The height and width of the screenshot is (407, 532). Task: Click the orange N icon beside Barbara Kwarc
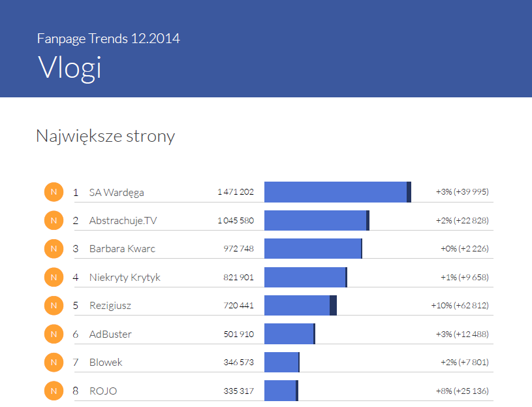(x=54, y=249)
